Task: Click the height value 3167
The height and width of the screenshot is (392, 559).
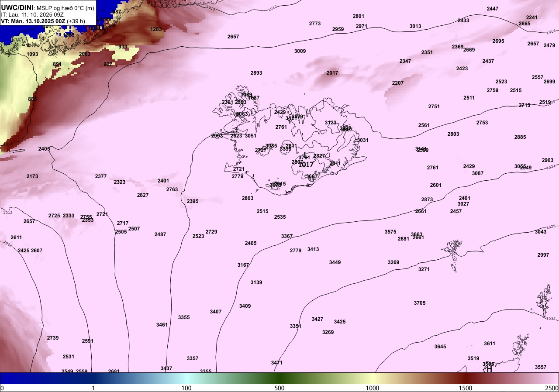Action: (243, 265)
